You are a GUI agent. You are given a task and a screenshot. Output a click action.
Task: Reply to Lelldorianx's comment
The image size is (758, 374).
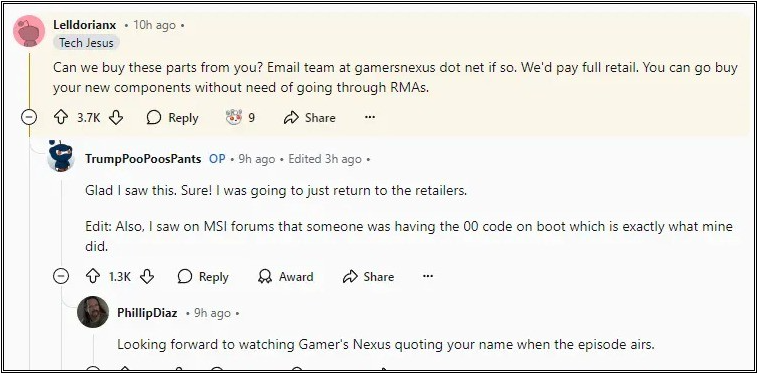coord(173,117)
